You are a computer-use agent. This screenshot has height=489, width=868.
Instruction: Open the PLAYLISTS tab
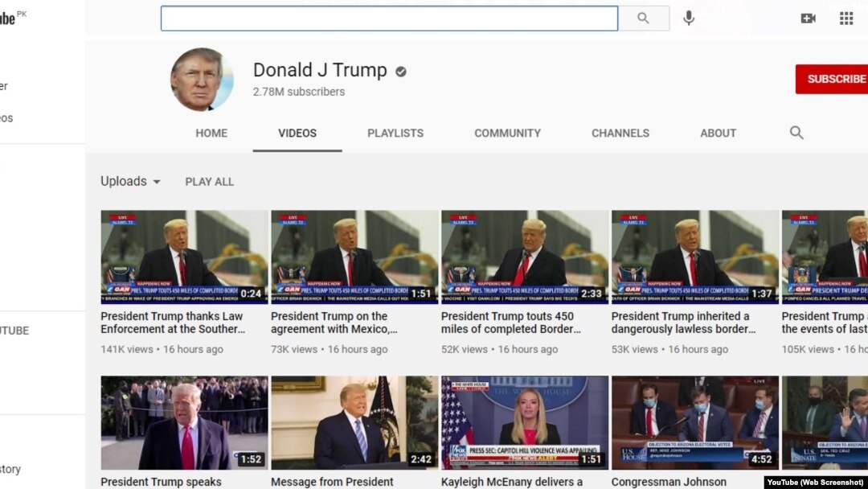(x=395, y=133)
